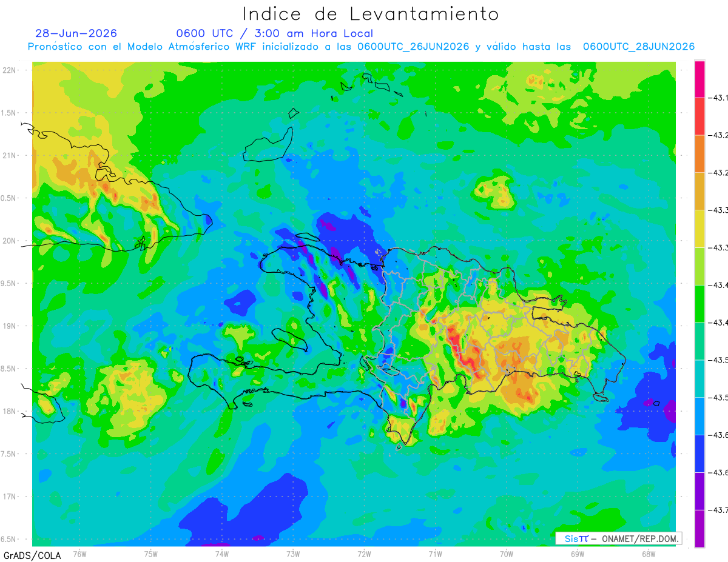Image resolution: width=728 pixels, height=562 pixels.
Task: Click the '75W' longitude label
Action: [x=151, y=554]
